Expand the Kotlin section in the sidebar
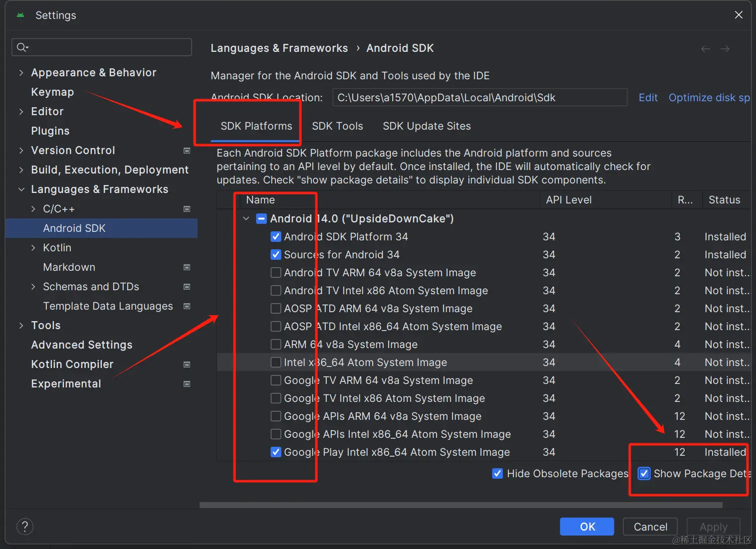This screenshot has width=756, height=549. coord(32,247)
